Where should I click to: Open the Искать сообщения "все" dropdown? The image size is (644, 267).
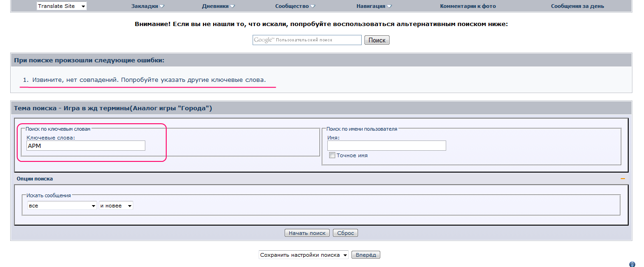coord(62,206)
